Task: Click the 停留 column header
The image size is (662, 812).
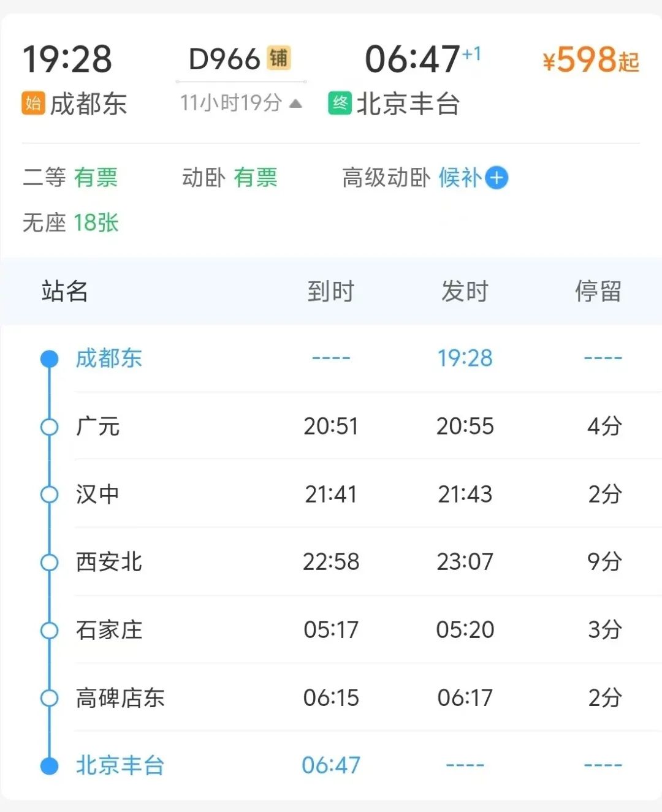Action: (598, 291)
